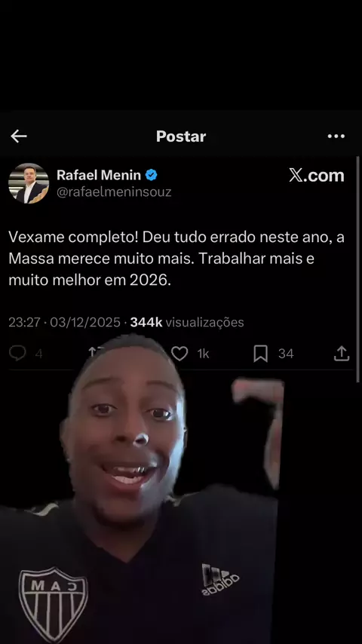Screen dimensions: 362x644
Task: Tap the 1k likes count
Action: [x=203, y=354]
